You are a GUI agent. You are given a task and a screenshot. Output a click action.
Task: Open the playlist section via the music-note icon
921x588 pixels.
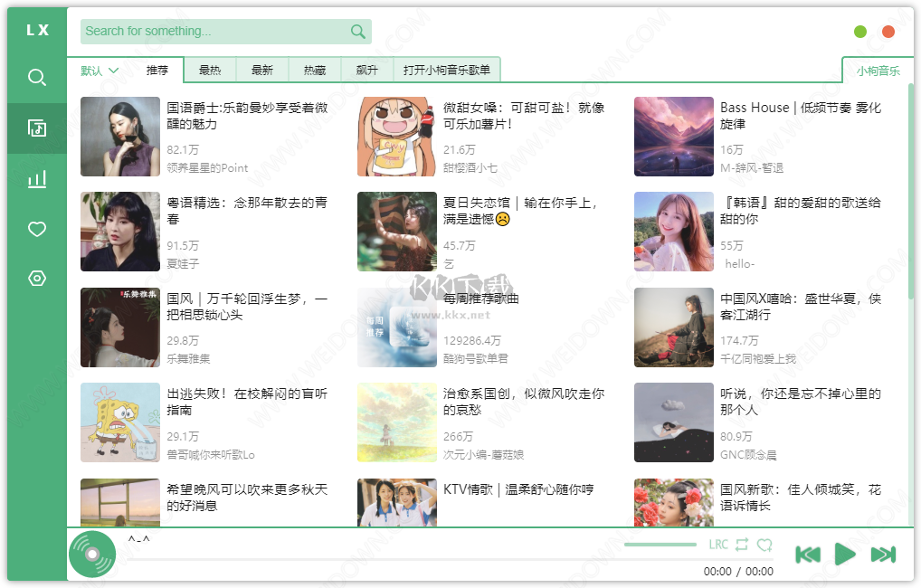tap(36, 128)
